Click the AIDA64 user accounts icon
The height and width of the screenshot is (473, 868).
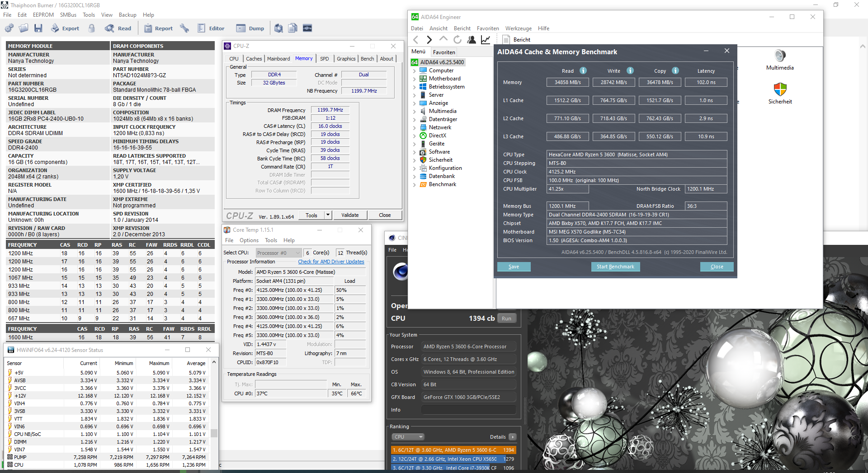point(472,40)
